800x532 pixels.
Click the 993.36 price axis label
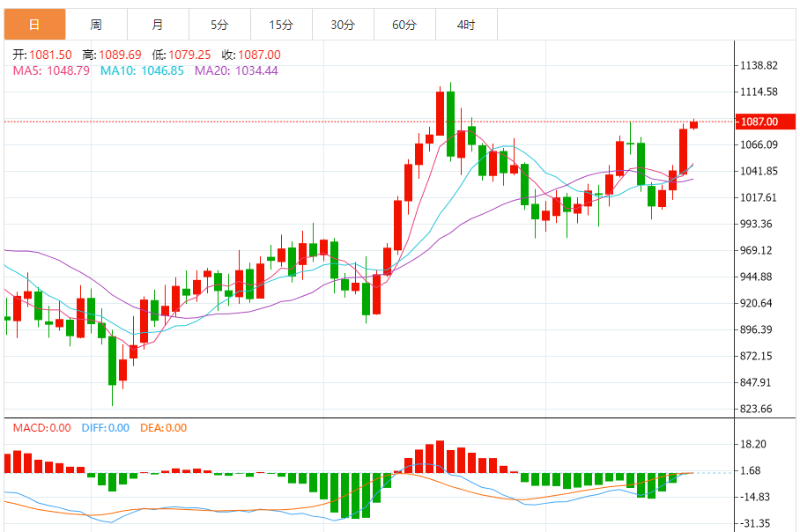pos(756,224)
